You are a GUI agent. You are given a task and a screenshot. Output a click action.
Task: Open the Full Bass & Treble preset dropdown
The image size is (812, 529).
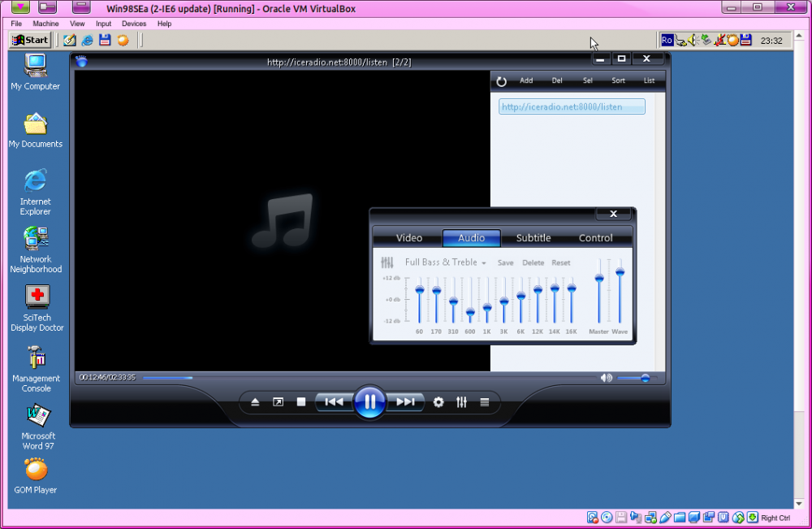pyautogui.click(x=446, y=262)
